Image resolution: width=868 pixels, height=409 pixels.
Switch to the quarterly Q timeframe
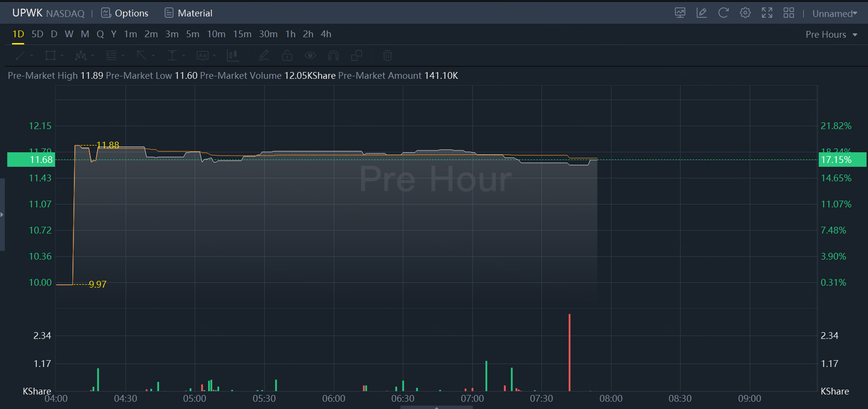click(x=100, y=34)
